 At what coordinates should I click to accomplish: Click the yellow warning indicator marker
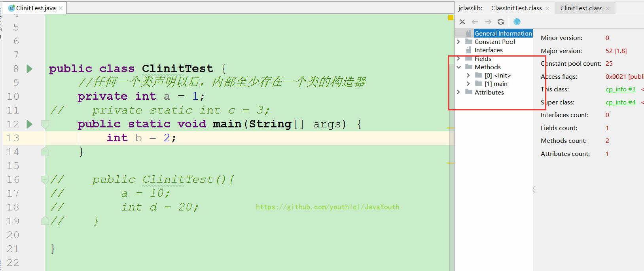pyautogui.click(x=451, y=18)
